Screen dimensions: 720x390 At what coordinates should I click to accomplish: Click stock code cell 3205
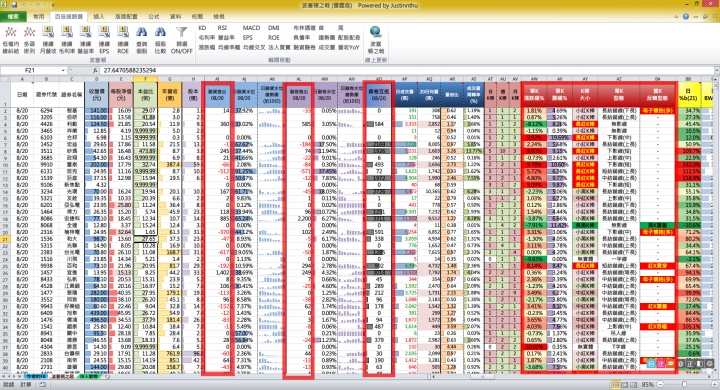click(x=46, y=117)
